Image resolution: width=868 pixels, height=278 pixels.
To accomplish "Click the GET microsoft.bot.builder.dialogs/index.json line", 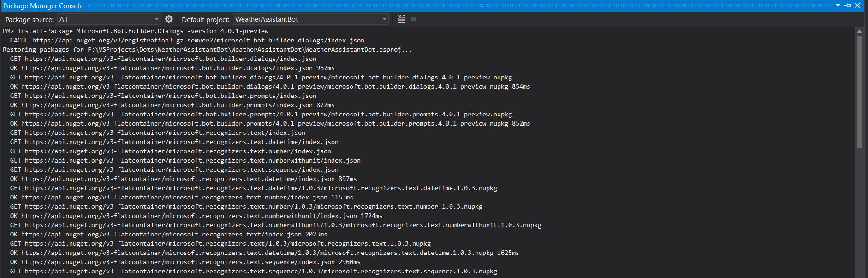I will click(163, 59).
